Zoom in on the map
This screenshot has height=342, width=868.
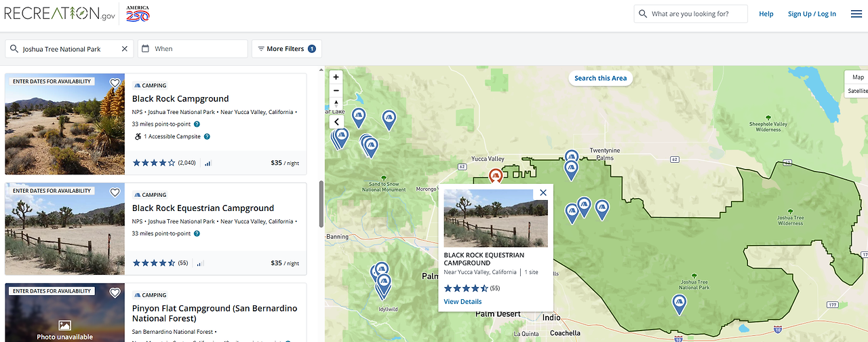point(336,77)
